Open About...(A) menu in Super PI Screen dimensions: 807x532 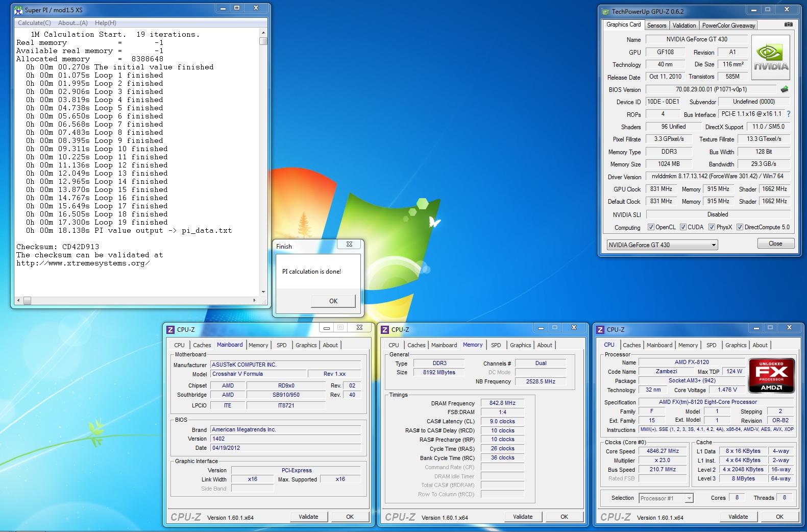coord(73,23)
